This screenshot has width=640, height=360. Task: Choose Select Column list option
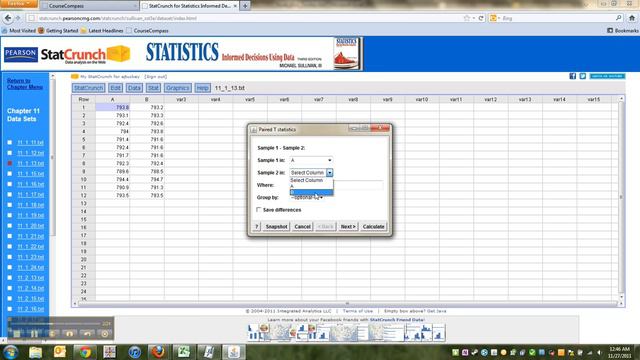(311, 180)
